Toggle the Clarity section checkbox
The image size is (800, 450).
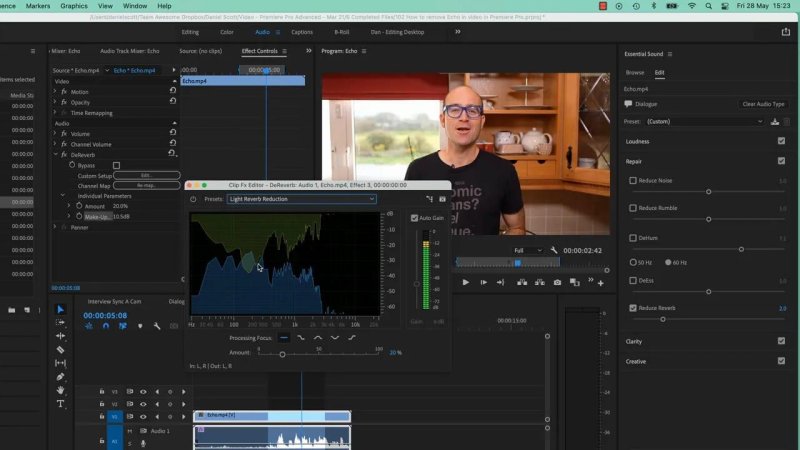pyautogui.click(x=781, y=341)
